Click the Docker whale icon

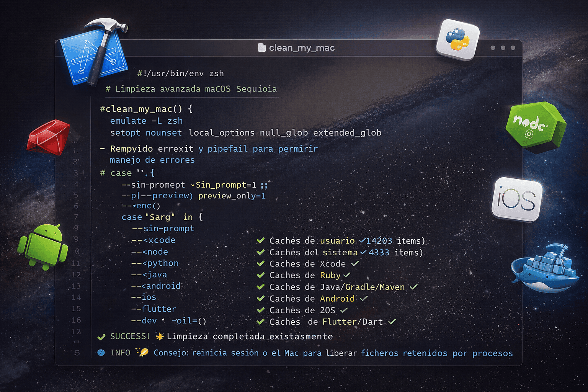545,268
